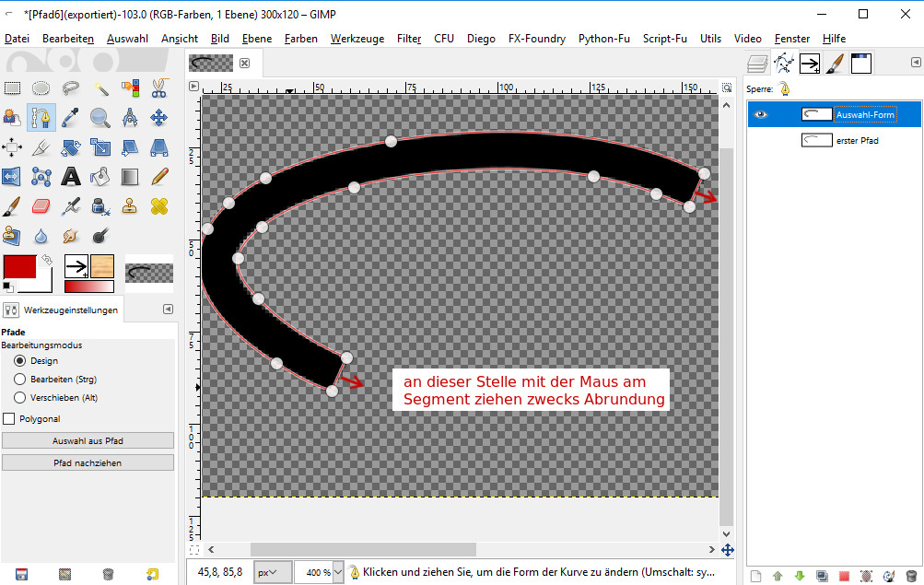Open the 400 % zoom dropdown
This screenshot has height=585, width=924.
(x=338, y=572)
